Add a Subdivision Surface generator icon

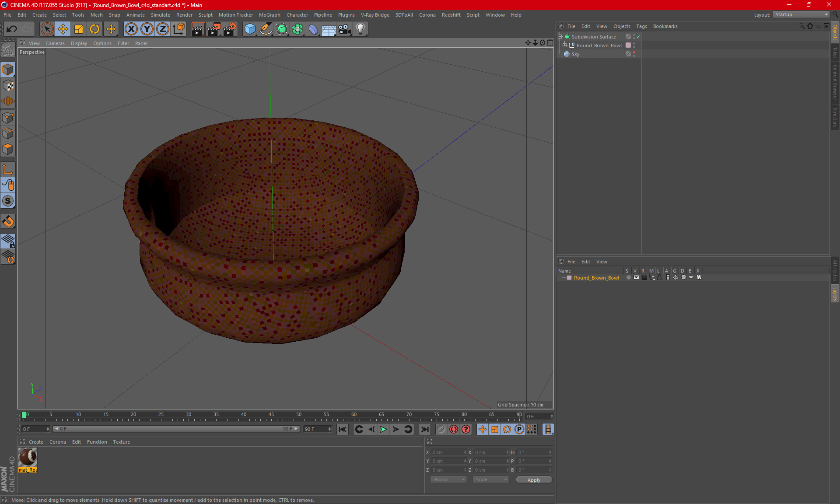coord(282,29)
